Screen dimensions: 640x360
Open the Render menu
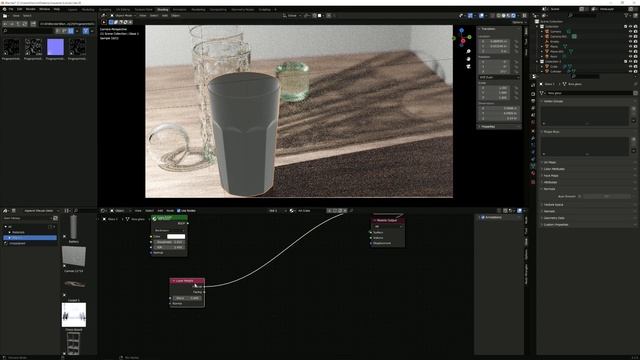pyautogui.click(x=31, y=9)
